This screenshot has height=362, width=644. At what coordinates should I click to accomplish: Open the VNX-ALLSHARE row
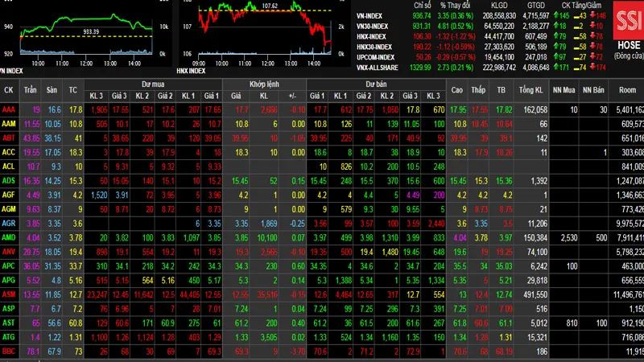481,68
